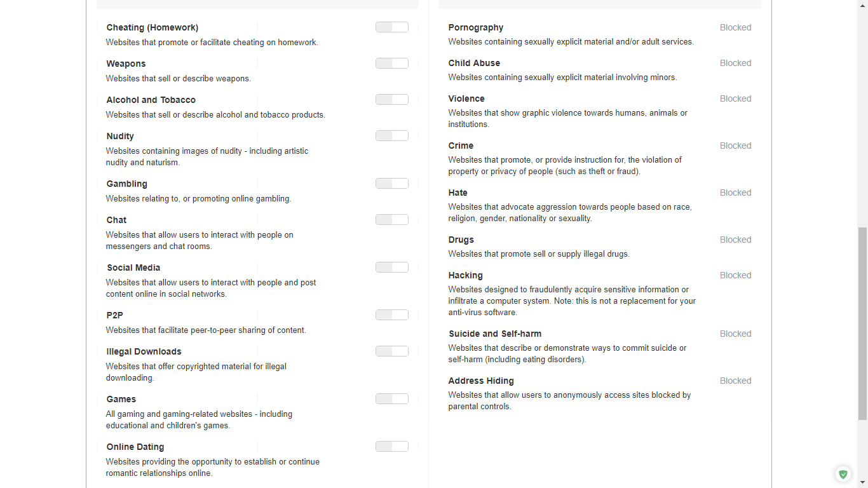Viewport: 868px width, 488px height.
Task: Click the Child Abuse category title
Action: pyautogui.click(x=474, y=64)
